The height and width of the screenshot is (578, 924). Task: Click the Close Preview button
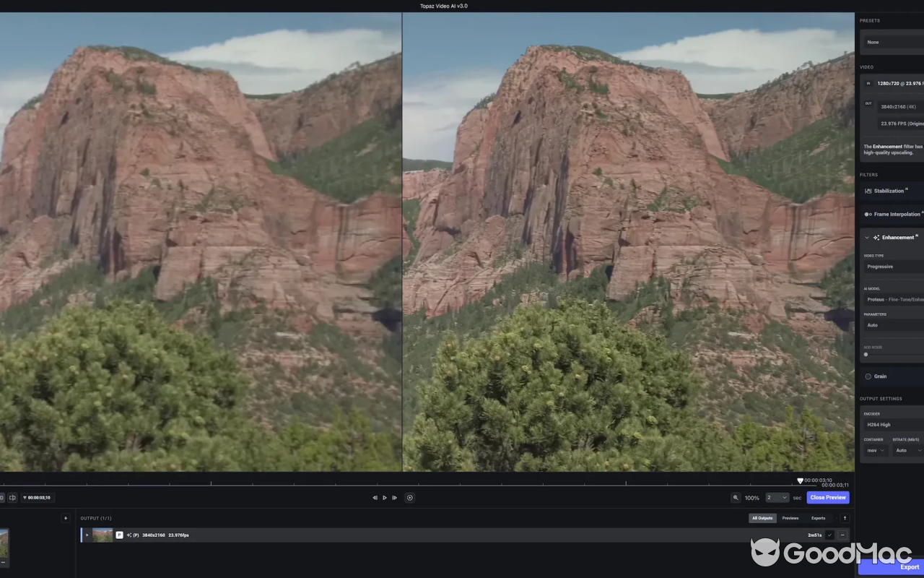coord(827,497)
